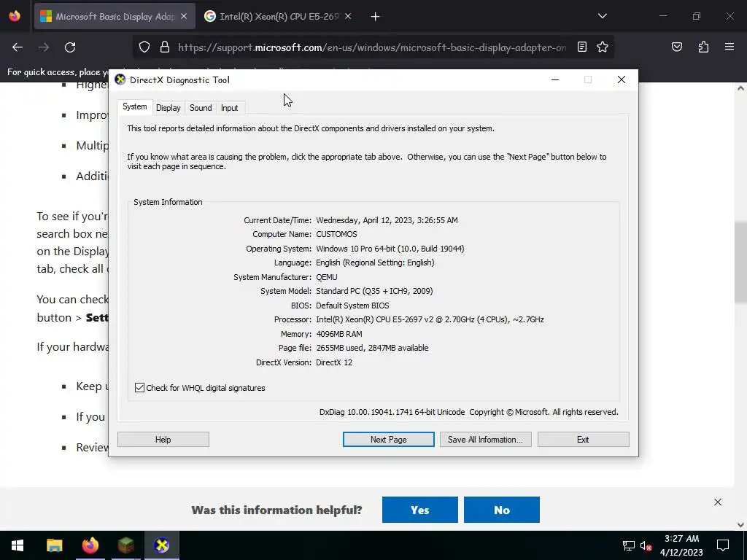Click the Page file value 2655MB used
This screenshot has height=560, width=747.
click(372, 348)
